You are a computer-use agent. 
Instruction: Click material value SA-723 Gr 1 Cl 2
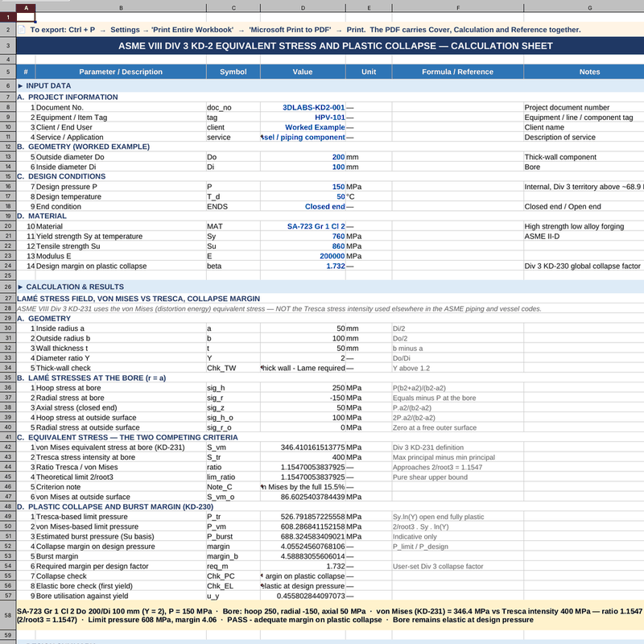316,226
